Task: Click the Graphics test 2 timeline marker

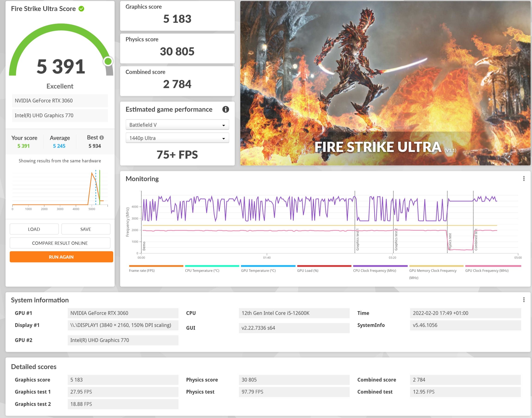Action: (x=396, y=239)
